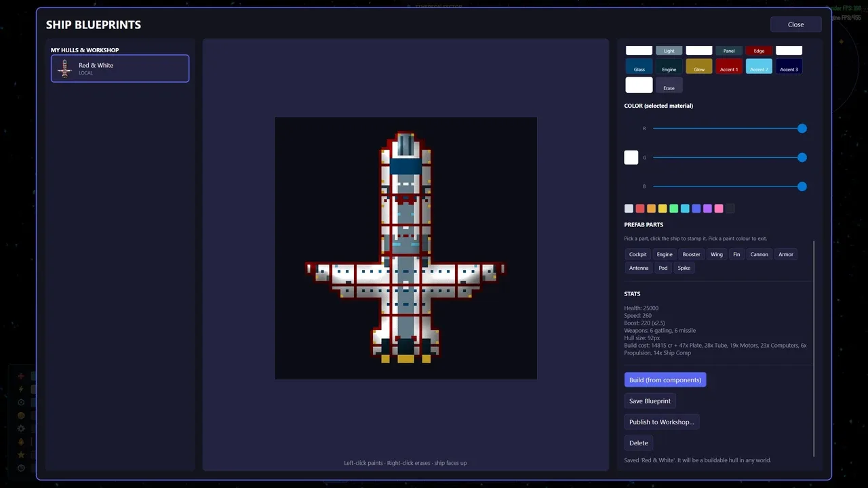Choose the Engine prefab part

point(665,254)
